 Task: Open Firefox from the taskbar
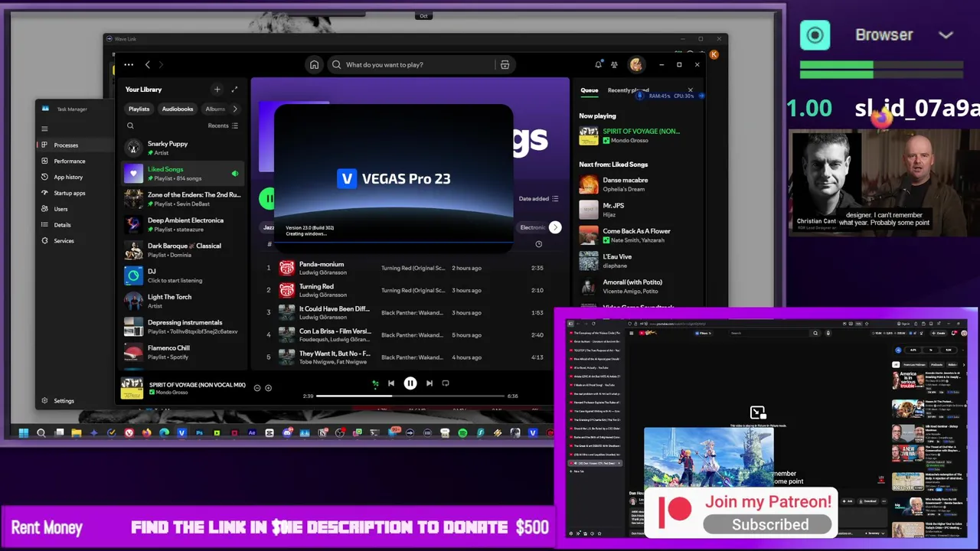point(146,433)
